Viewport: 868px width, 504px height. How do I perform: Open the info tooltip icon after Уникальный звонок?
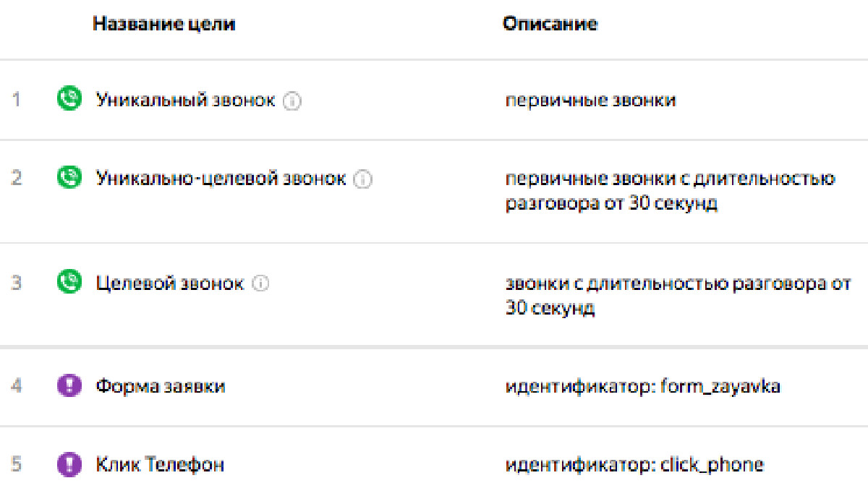[x=292, y=101]
